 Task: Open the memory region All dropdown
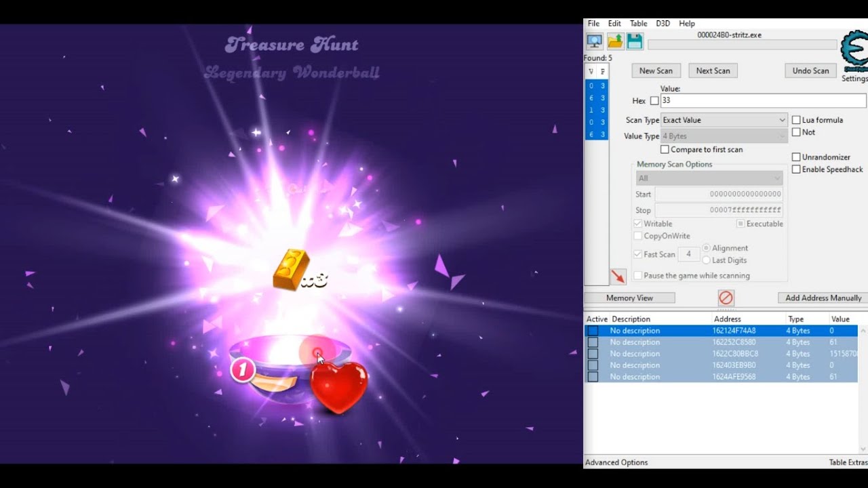coord(709,178)
